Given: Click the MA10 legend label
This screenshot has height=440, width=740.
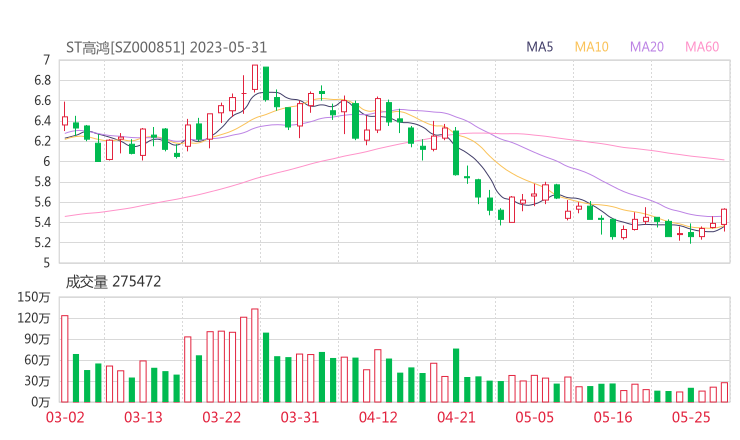Looking at the screenshot, I should pos(591,47).
